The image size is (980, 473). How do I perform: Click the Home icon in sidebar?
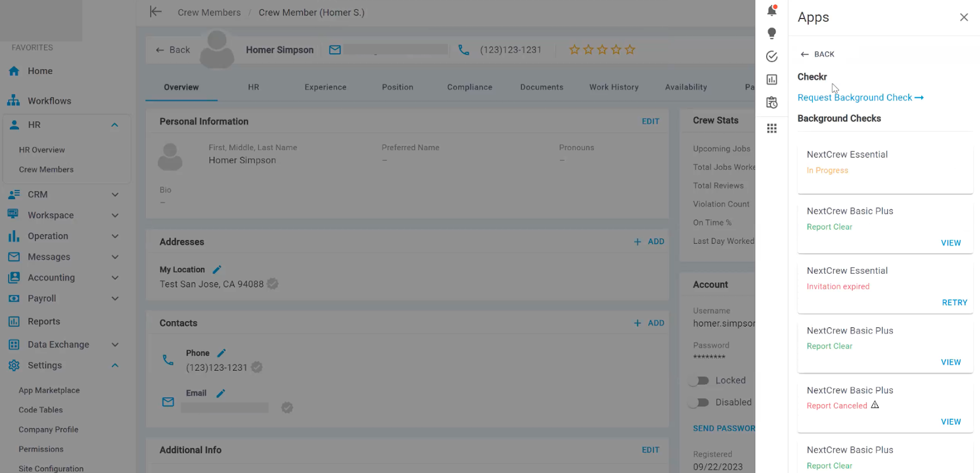pos(14,71)
